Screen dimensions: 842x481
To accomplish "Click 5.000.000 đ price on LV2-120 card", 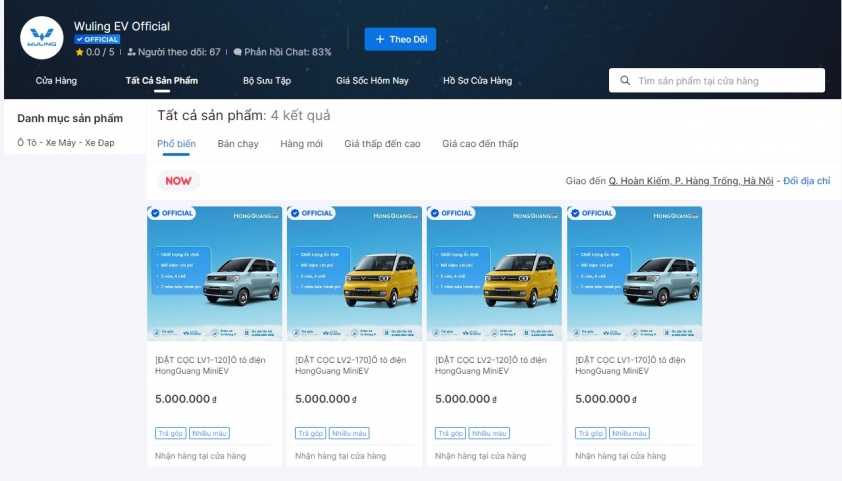I will 466,399.
